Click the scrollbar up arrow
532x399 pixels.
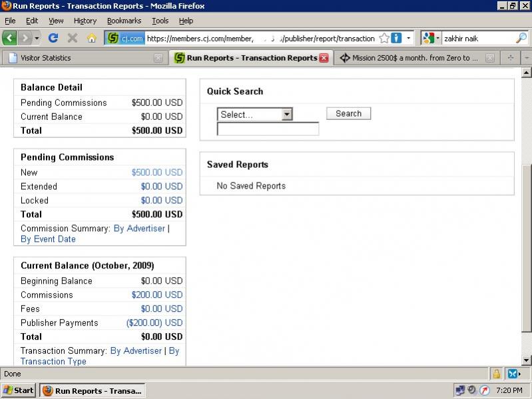tap(526, 72)
